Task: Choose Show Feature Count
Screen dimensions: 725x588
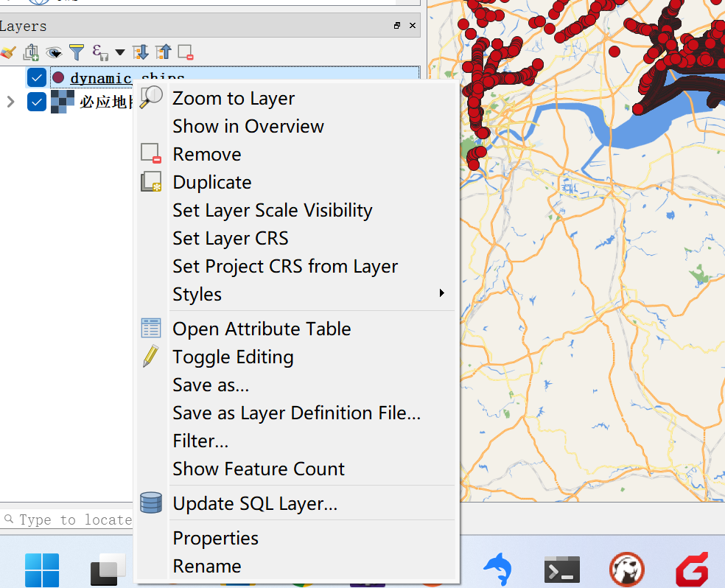Action: click(296, 469)
